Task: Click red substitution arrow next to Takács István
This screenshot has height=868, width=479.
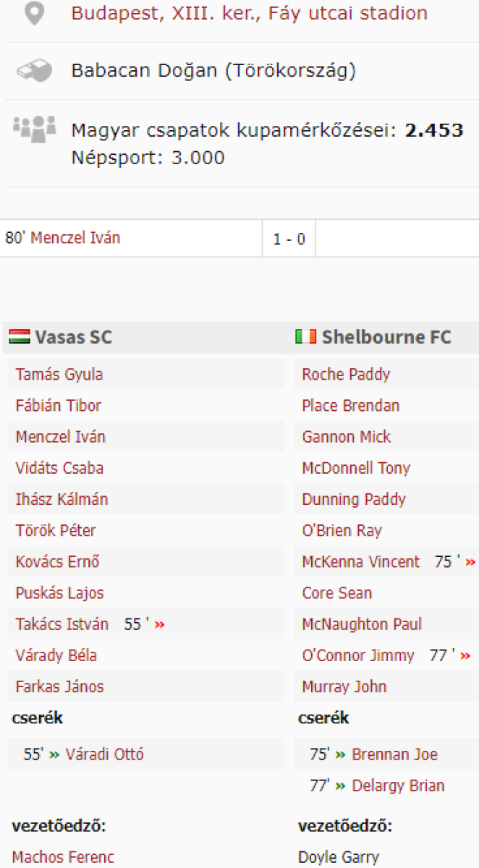Action: (160, 624)
